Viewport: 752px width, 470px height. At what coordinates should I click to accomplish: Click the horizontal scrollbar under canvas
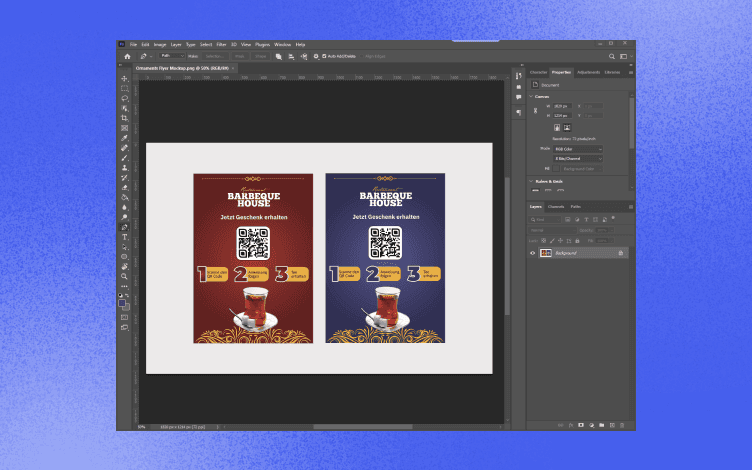363,427
